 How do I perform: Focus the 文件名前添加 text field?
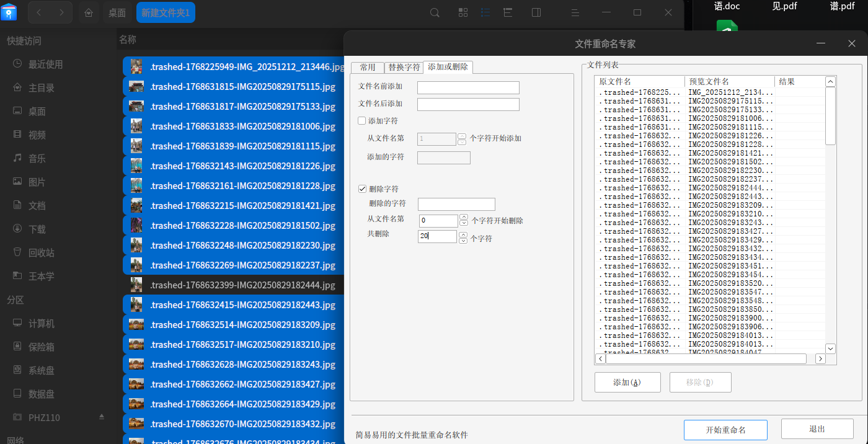[468, 87]
